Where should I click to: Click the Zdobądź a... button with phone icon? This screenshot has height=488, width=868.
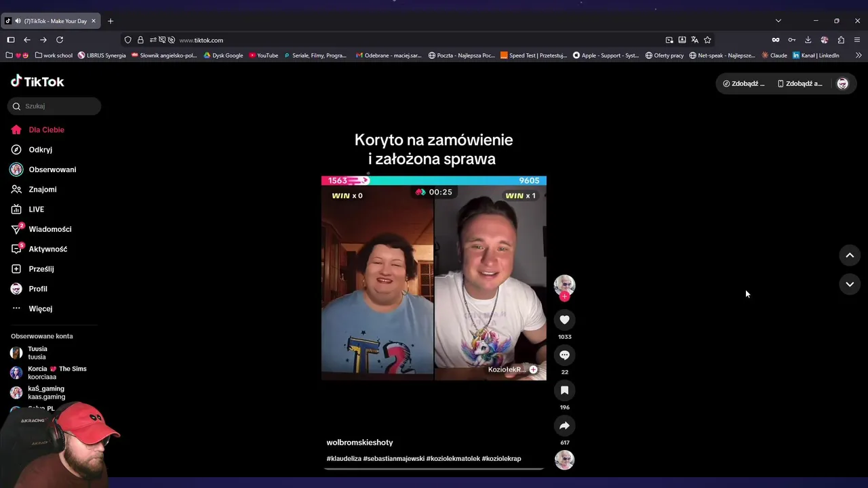[x=800, y=83]
